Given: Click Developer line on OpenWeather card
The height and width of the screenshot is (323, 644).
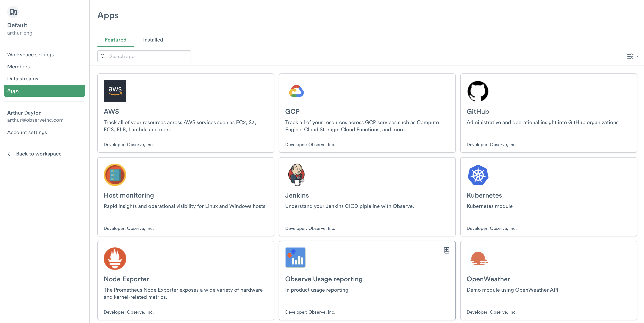Looking at the screenshot, I should [x=491, y=312].
